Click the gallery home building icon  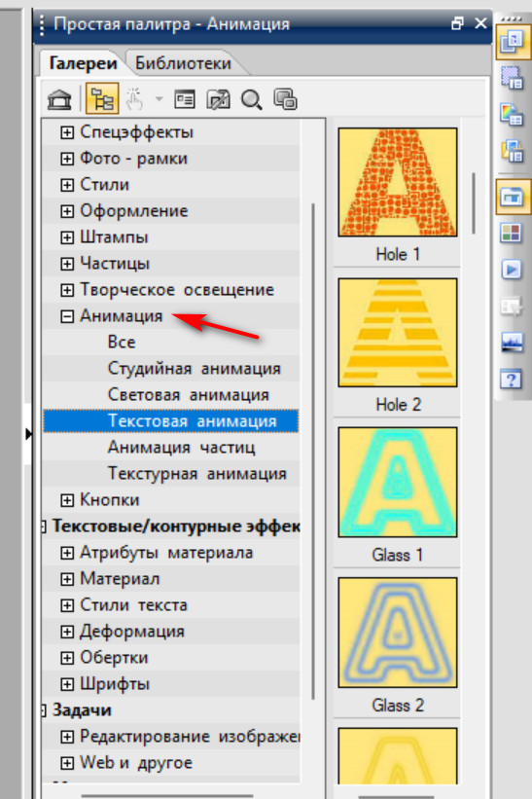[x=59, y=99]
